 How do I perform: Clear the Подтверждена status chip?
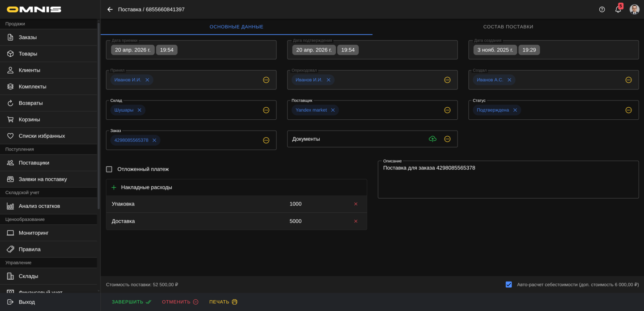pyautogui.click(x=515, y=110)
